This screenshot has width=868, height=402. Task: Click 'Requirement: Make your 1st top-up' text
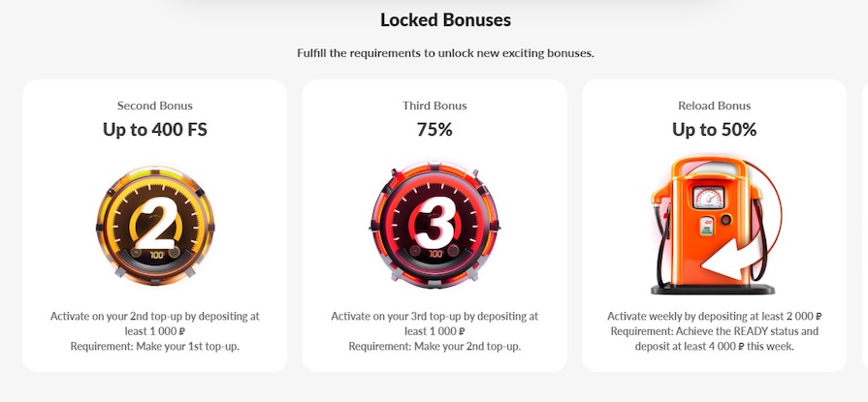coord(155,347)
